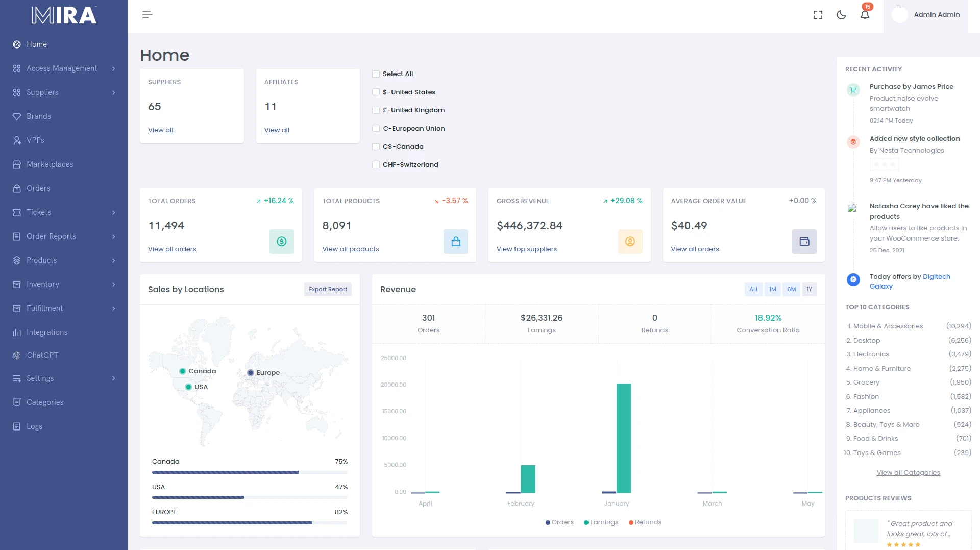This screenshot has width=980, height=550.
Task: Click the Europe marker on the map
Action: 251,373
